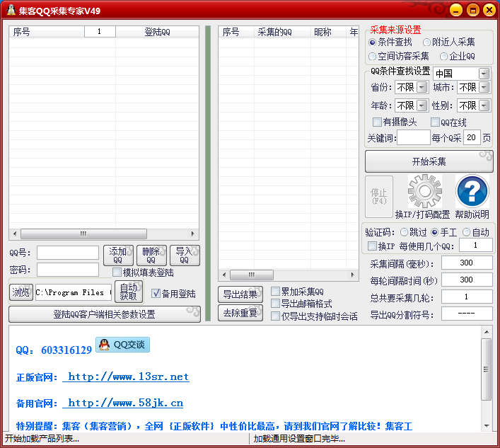Image resolution: width=500 pixels, height=448 pixels.
Task: Click the 导入QQ button
Action: (185, 255)
